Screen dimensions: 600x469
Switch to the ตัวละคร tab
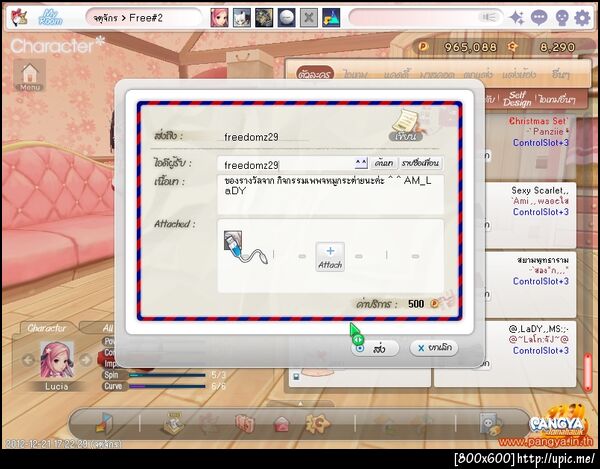tap(314, 74)
